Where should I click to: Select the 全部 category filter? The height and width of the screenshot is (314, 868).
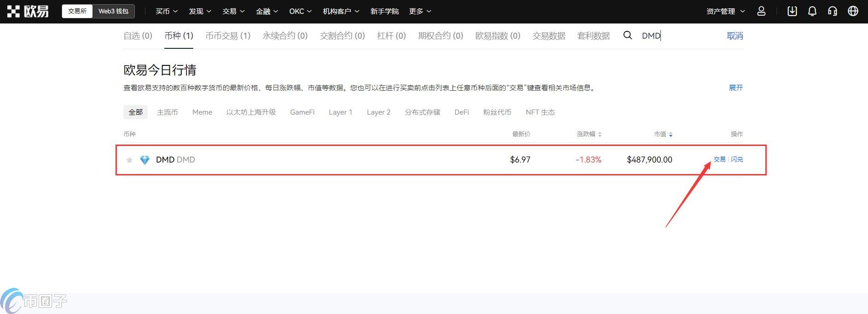tap(135, 112)
